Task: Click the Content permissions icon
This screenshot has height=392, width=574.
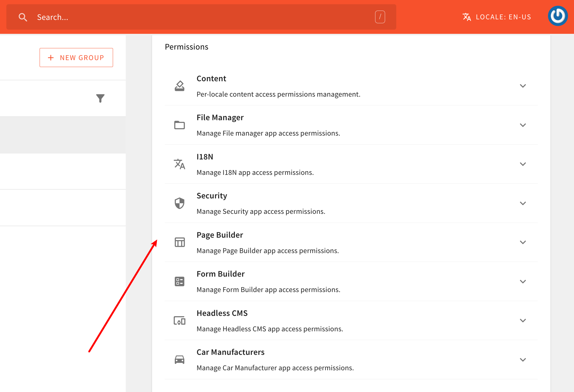Action: coord(180,86)
